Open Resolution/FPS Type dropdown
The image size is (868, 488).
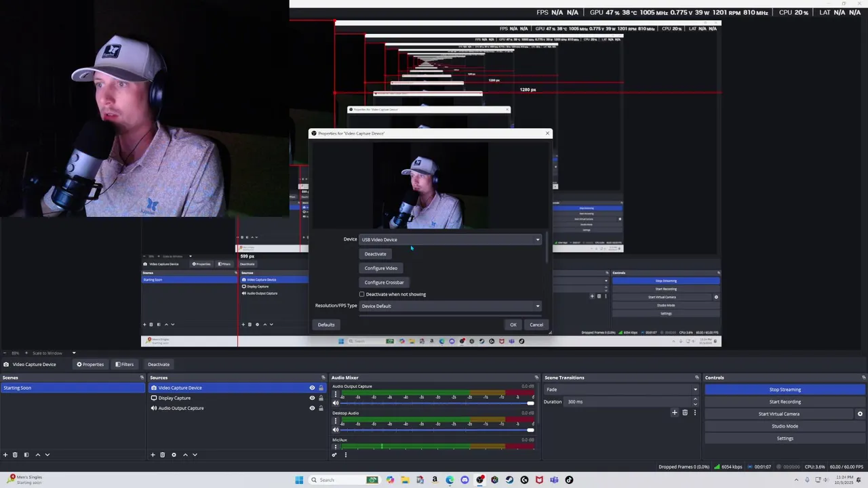click(x=450, y=306)
